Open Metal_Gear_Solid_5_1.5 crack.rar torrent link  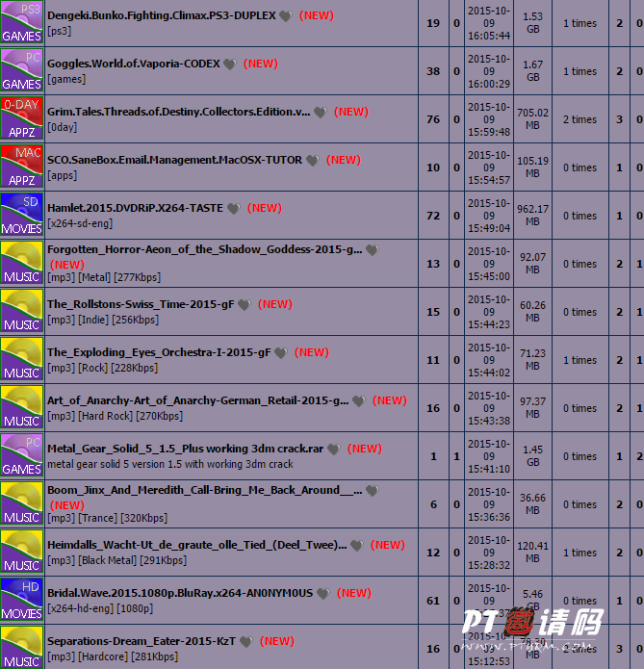point(185,450)
